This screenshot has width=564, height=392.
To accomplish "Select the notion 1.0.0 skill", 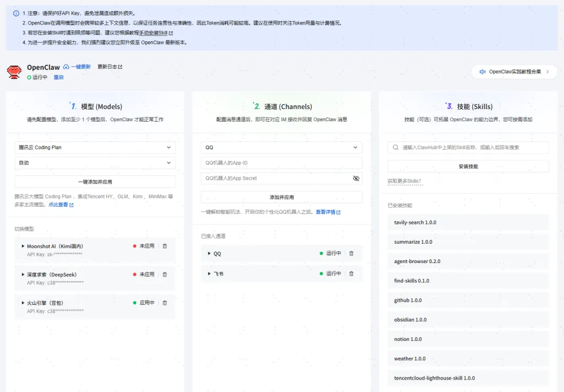I will [468, 339].
